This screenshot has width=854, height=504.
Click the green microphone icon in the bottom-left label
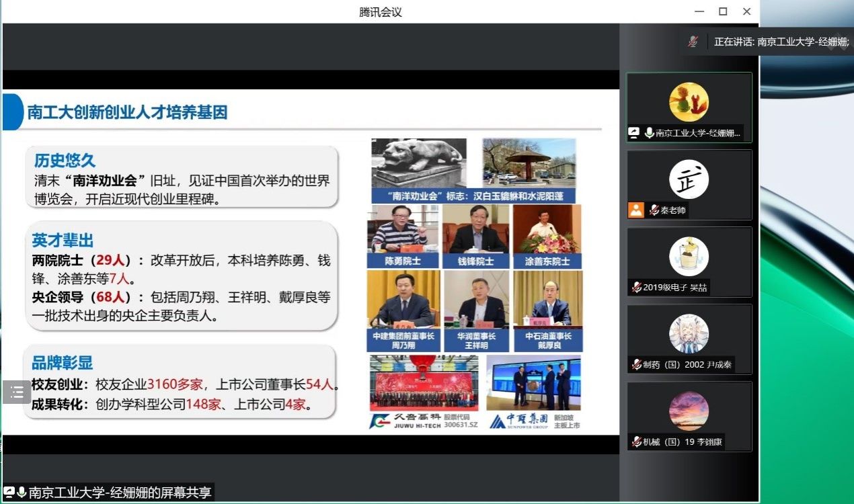pyautogui.click(x=22, y=493)
